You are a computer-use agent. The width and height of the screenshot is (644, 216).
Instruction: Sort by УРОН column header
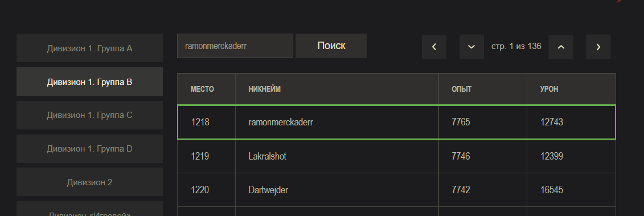tap(549, 89)
